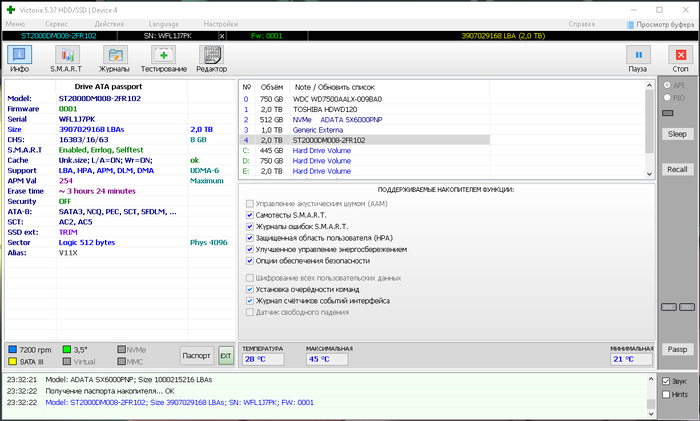Click the 3907029168 LBA (2,0 TB) header

(x=503, y=36)
